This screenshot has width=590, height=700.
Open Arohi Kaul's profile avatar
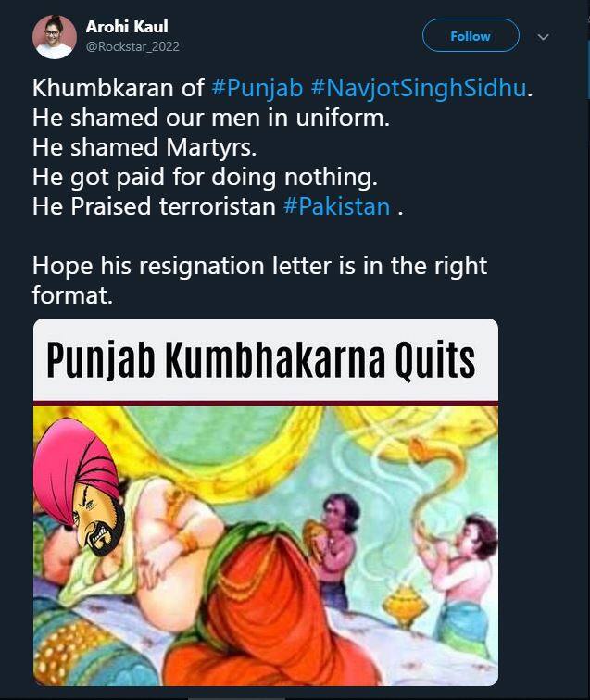54,37
